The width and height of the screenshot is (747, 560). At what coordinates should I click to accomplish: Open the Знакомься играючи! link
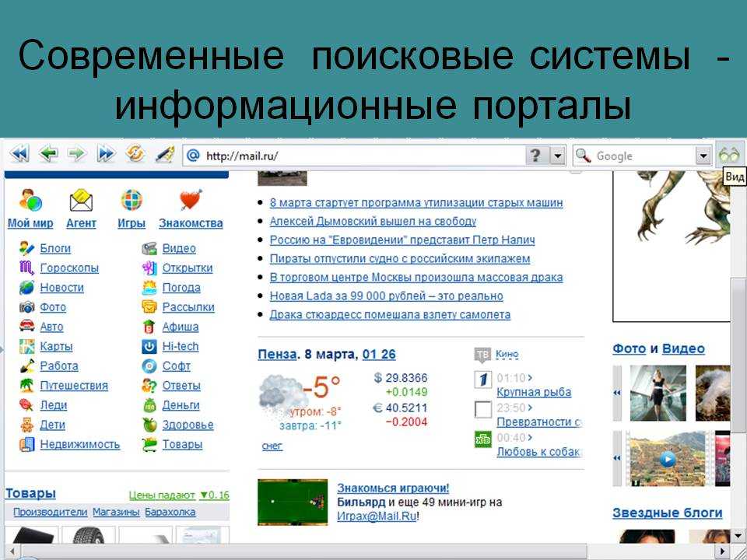coord(393,488)
